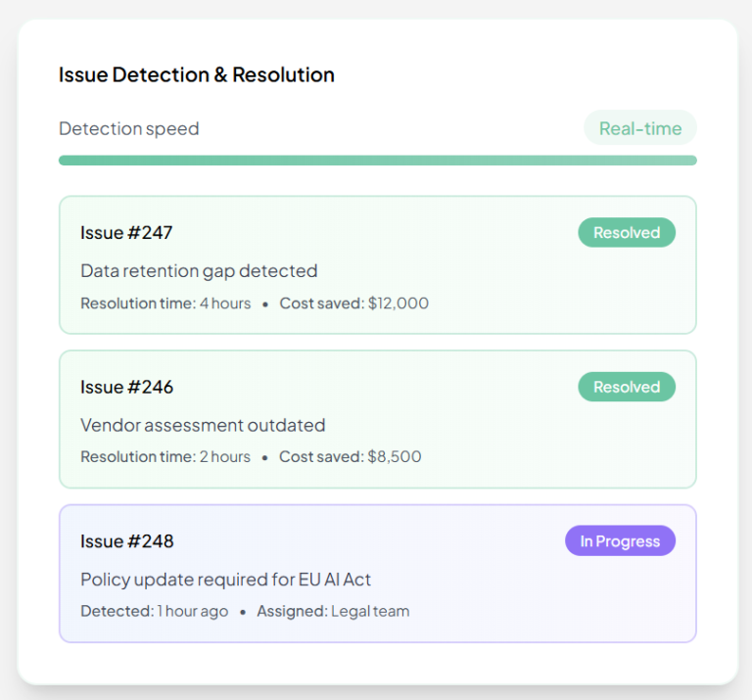The image size is (752, 700).
Task: Click the In Progress badge
Action: click(x=620, y=541)
